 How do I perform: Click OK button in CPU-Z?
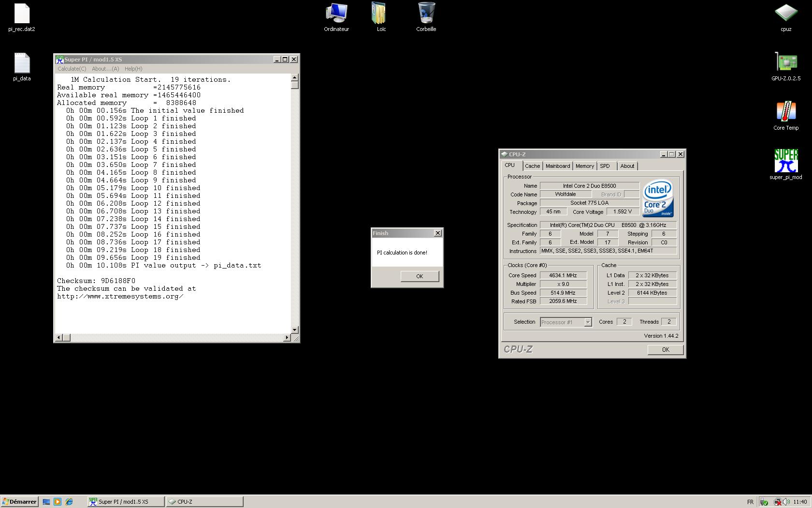tap(666, 349)
